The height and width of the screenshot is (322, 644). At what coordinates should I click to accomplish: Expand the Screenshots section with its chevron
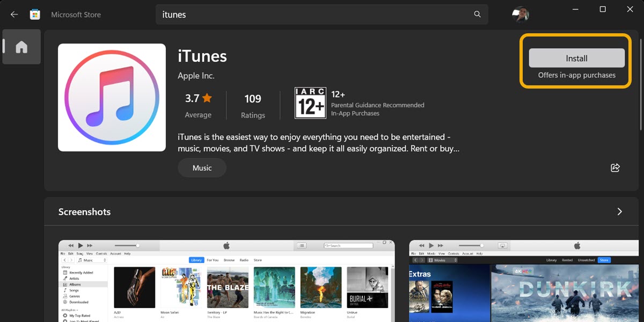tap(619, 211)
